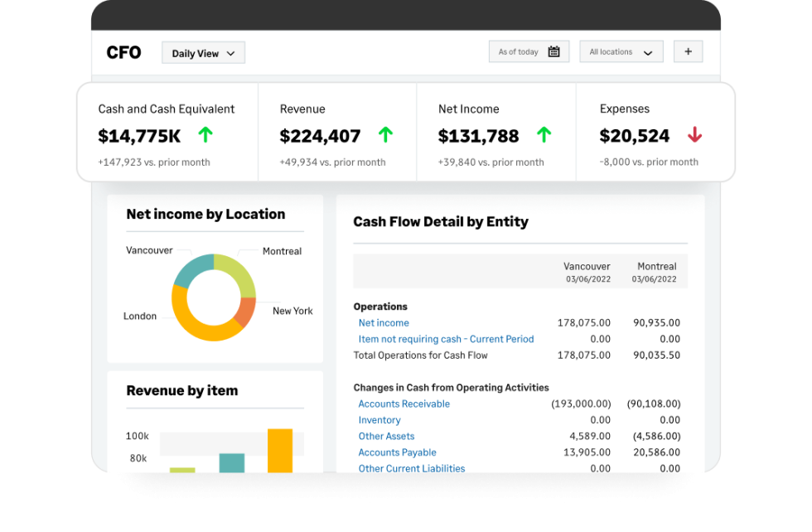
Task: Click the Accounts Receivable link
Action: click(404, 404)
